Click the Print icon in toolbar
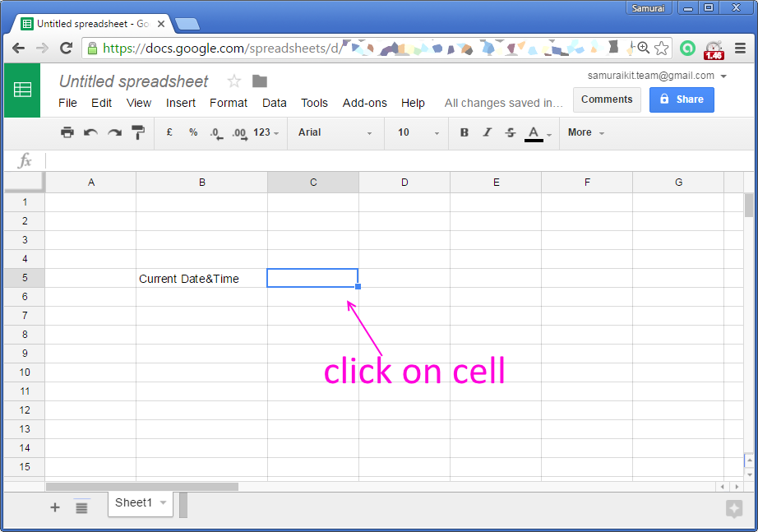Screen dimensions: 758x532 pos(67,132)
